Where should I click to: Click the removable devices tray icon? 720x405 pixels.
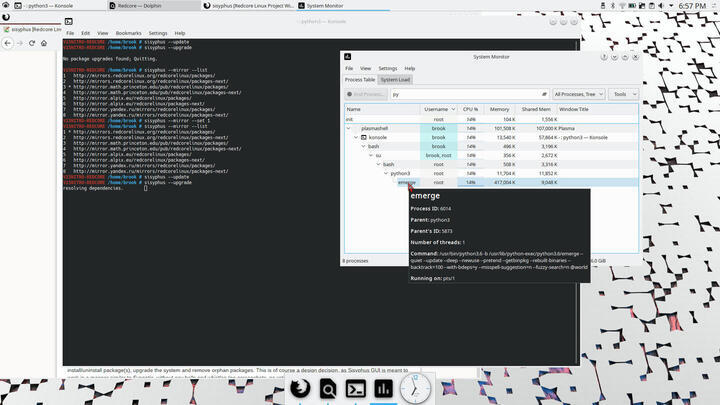[603, 6]
